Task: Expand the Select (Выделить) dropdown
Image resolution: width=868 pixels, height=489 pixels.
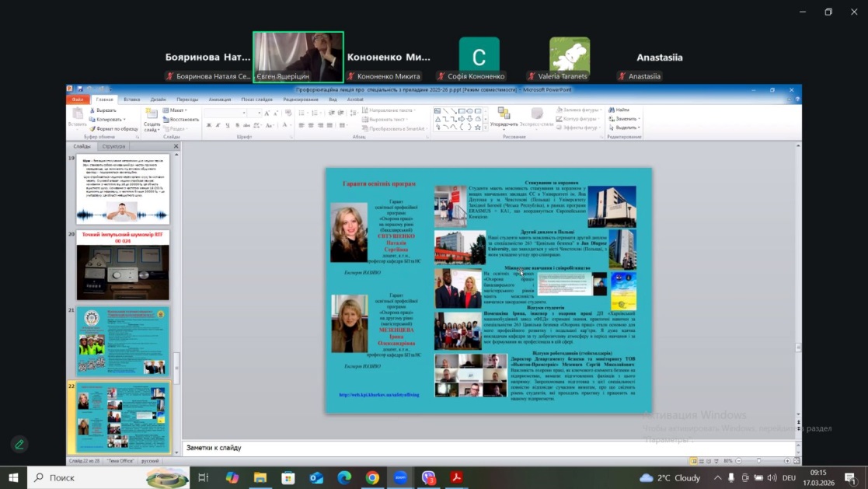Action: pos(640,127)
